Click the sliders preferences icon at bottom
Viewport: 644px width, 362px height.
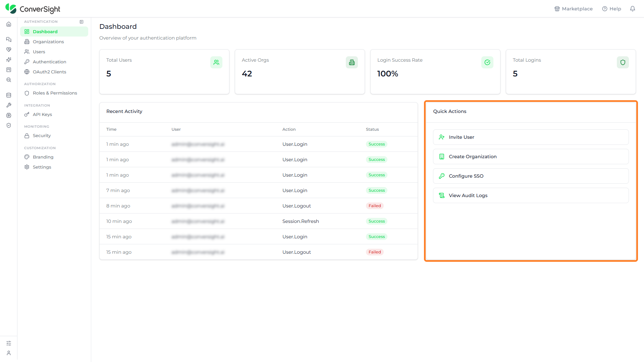[9, 343]
